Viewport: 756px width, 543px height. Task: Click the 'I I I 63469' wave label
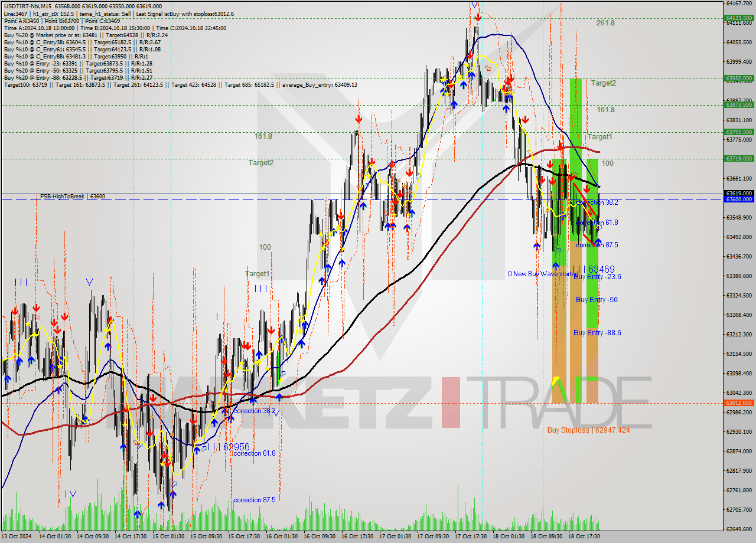(594, 269)
